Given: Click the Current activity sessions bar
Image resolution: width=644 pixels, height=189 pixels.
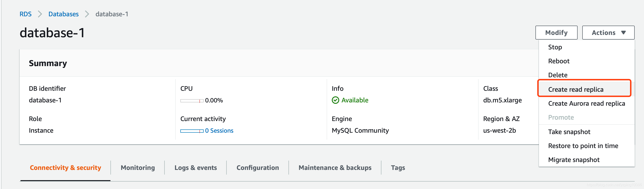Looking at the screenshot, I should point(192,131).
